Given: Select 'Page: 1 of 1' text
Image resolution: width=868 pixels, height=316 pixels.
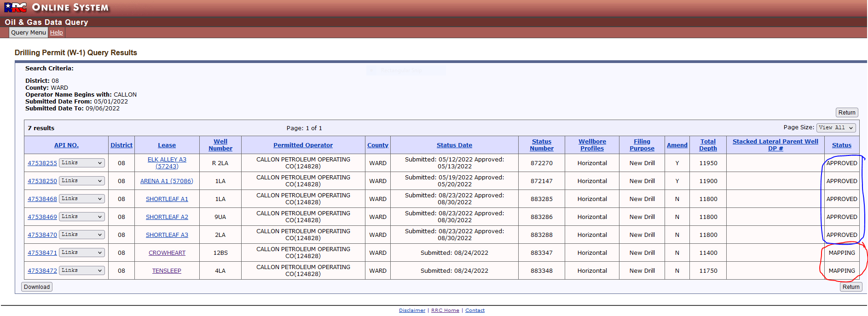Looking at the screenshot, I should (304, 128).
